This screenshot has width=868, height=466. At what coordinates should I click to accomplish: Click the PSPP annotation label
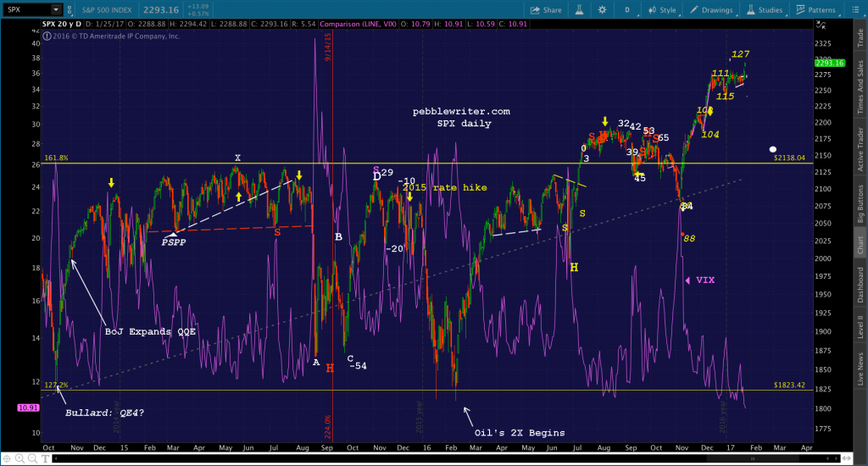(x=174, y=241)
